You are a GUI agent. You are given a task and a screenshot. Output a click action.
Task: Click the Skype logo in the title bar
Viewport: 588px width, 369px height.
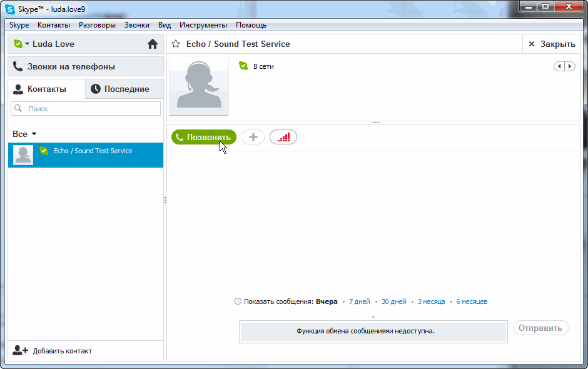point(10,9)
